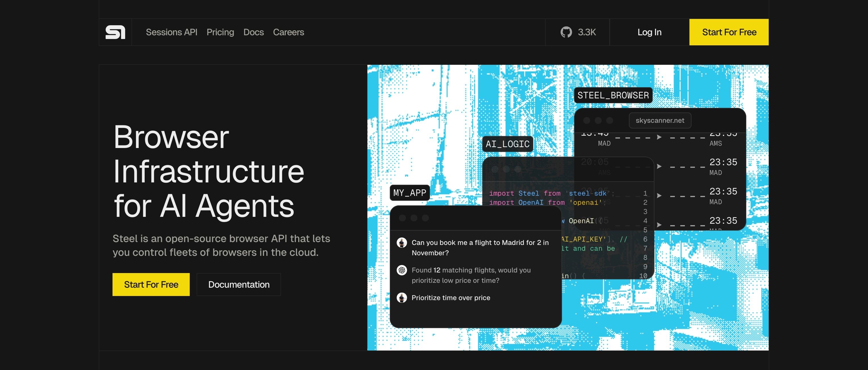Click the avatar beside 'Prioritize time over price'
This screenshot has width=868, height=370.
click(x=402, y=298)
